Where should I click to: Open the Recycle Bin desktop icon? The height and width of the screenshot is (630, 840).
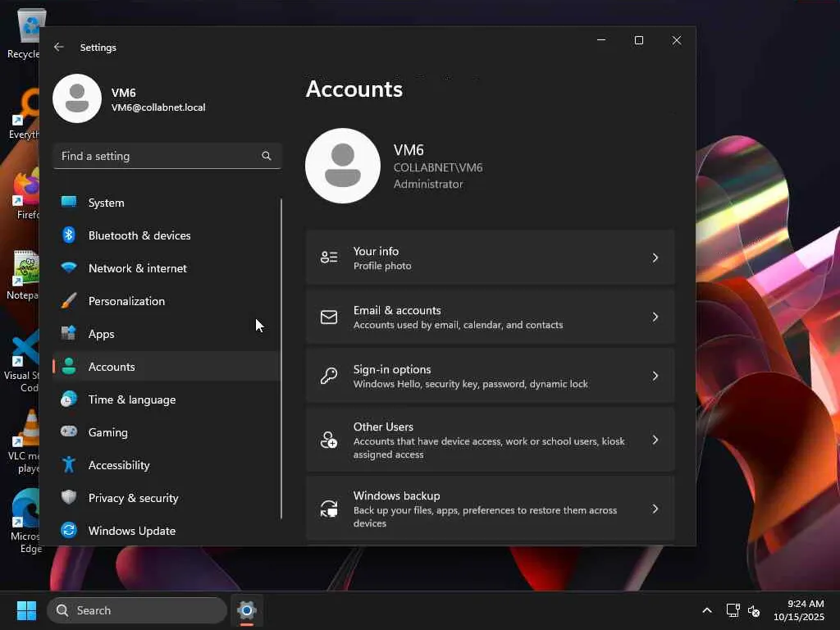point(25,33)
